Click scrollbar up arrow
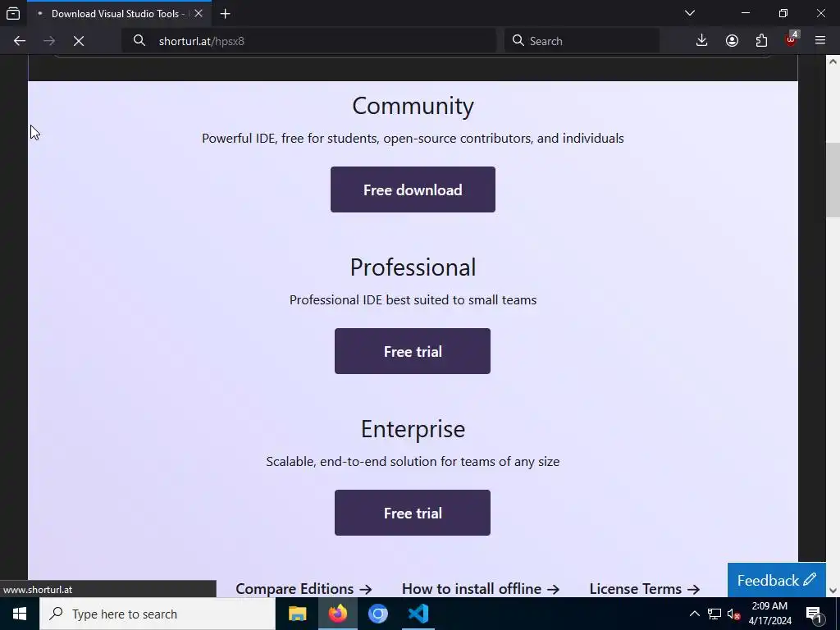This screenshot has height=630, width=840. pyautogui.click(x=833, y=62)
